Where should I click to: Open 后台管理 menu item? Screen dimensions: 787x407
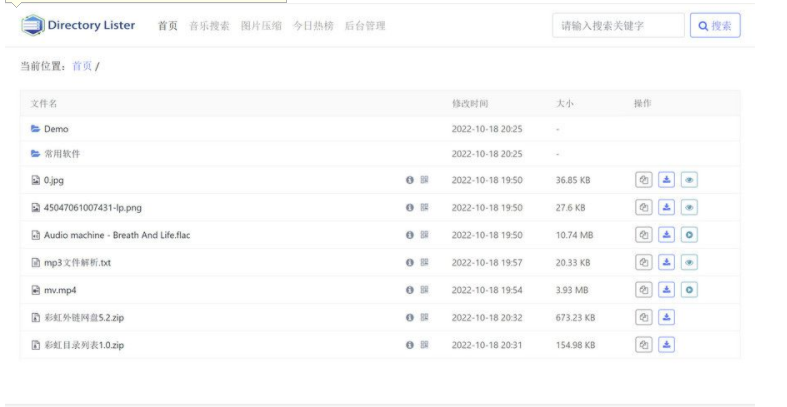click(x=364, y=26)
